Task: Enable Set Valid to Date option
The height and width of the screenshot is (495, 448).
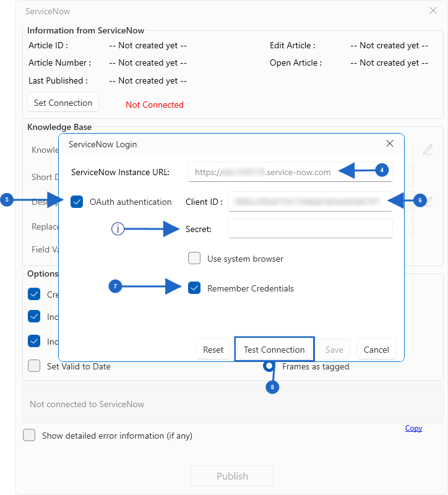Action: point(34,366)
